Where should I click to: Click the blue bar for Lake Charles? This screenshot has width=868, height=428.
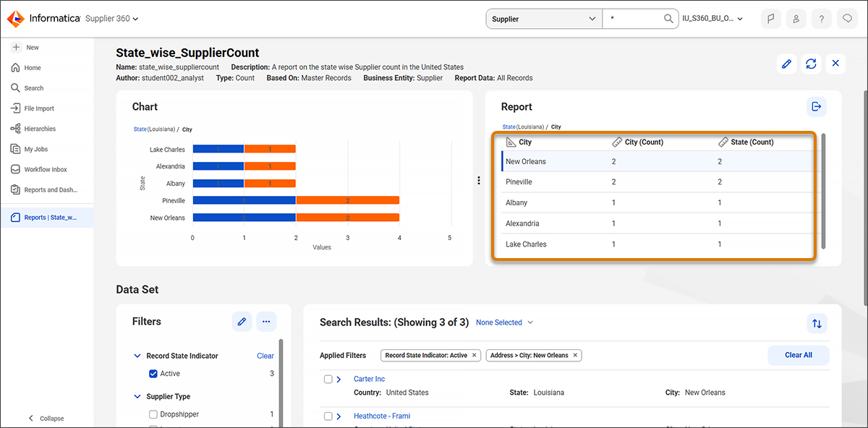click(x=218, y=149)
